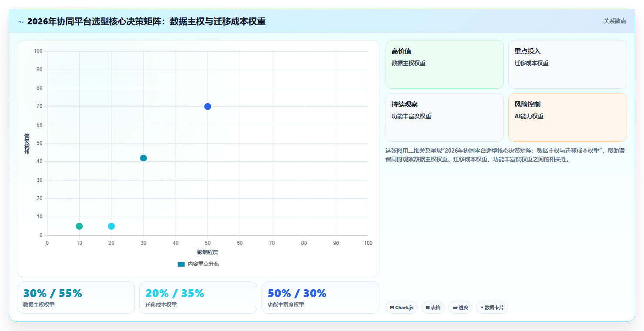Screen dimensions: 644x331
Task: Click the 30% / 55% 数据主权权重 stat card
Action: (x=76, y=298)
